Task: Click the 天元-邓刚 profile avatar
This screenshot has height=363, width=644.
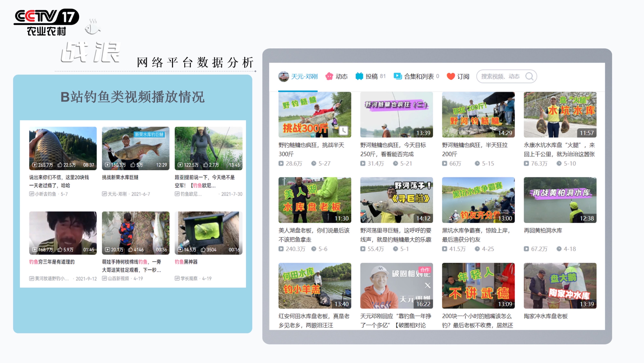Action: 284,76
